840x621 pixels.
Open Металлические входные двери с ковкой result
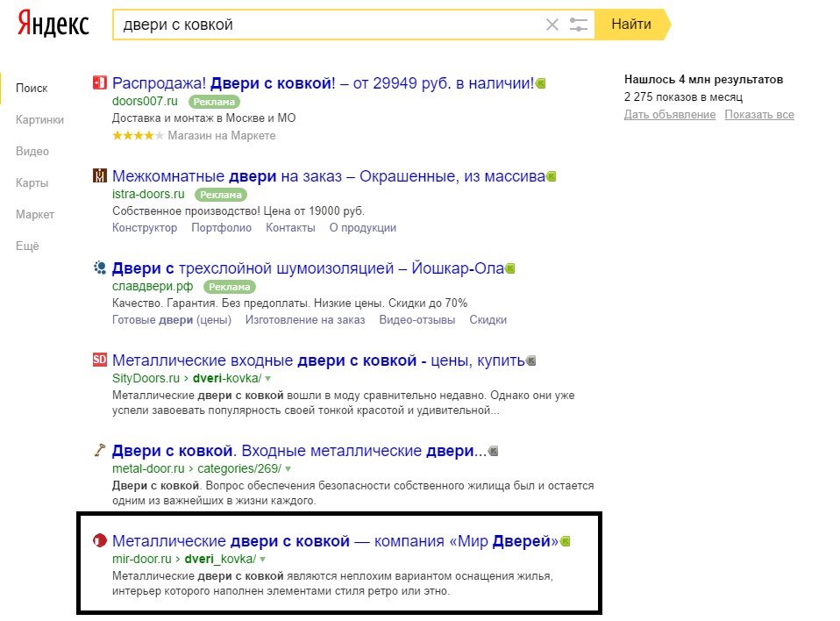[318, 360]
